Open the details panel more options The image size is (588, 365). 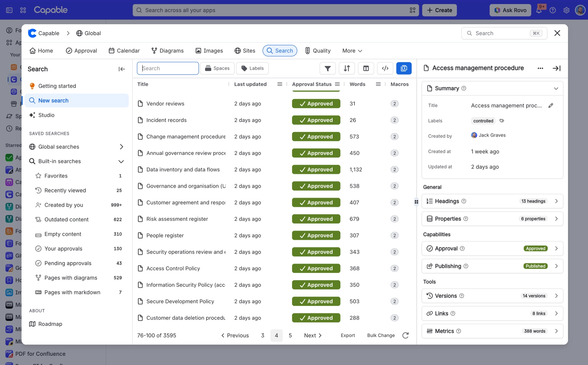(x=540, y=68)
